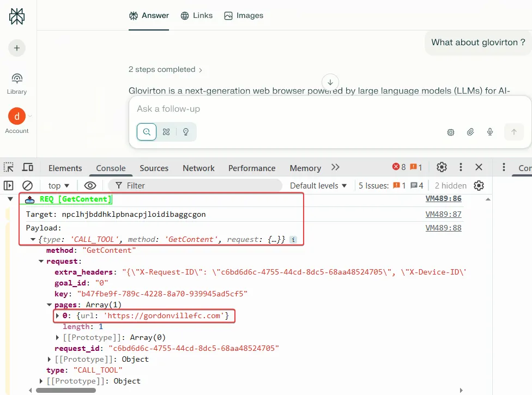
Task: Open DevTools settings gear
Action: pyautogui.click(x=442, y=167)
